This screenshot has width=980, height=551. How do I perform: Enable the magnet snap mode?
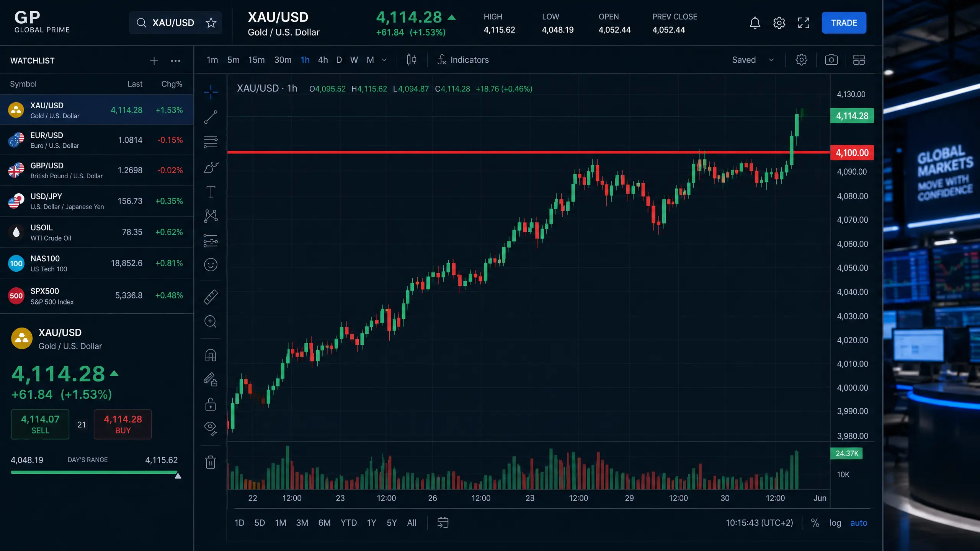coord(211,355)
